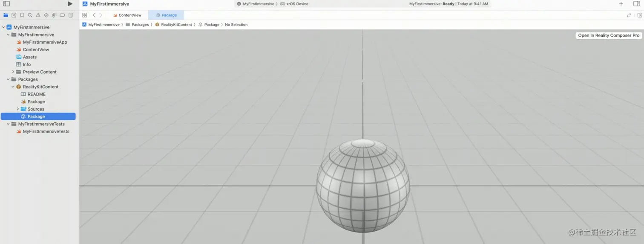The height and width of the screenshot is (244, 644).
Task: Switch to the ContentView editor tab
Action: point(127,15)
